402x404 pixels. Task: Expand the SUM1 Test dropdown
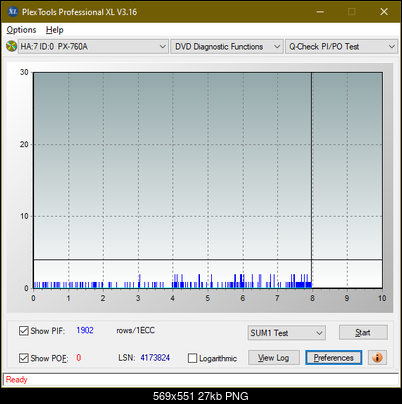click(286, 333)
